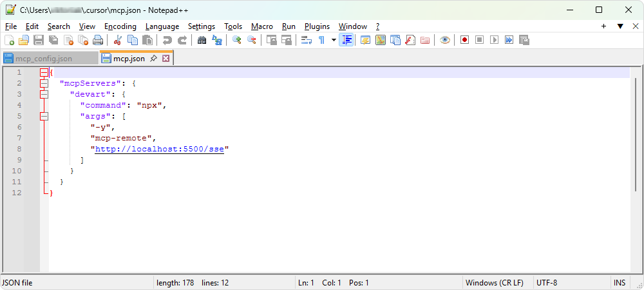Viewport: 644px width, 290px height.
Task: Click the Print icon
Action: click(x=98, y=40)
